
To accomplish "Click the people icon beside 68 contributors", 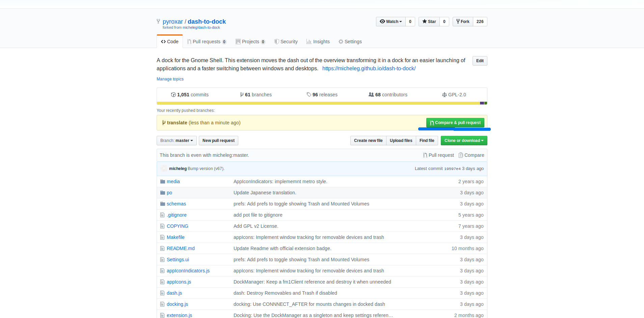I will tap(371, 95).
